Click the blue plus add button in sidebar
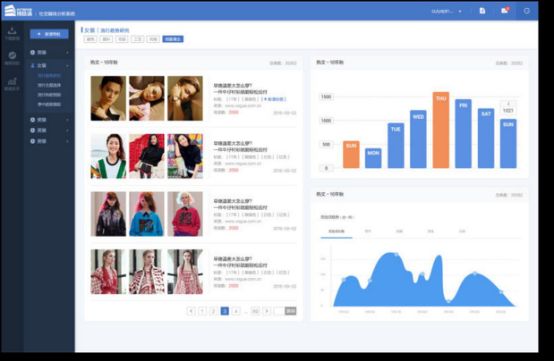 pos(49,34)
